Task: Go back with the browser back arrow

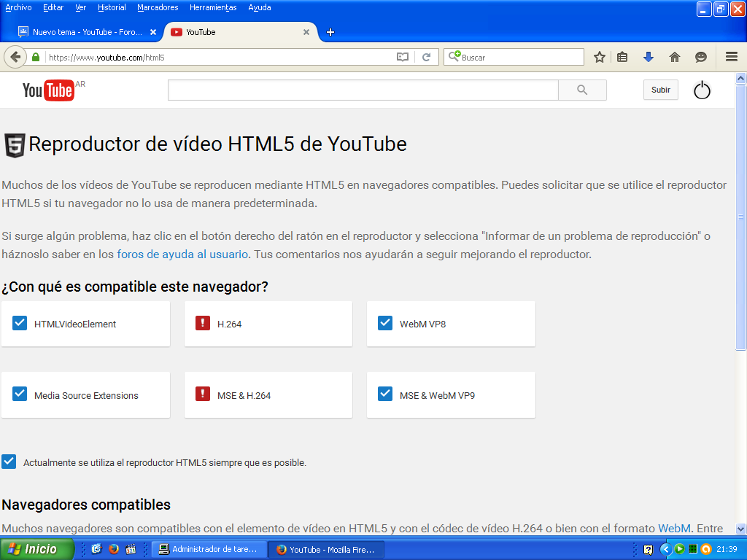Action: pyautogui.click(x=15, y=57)
